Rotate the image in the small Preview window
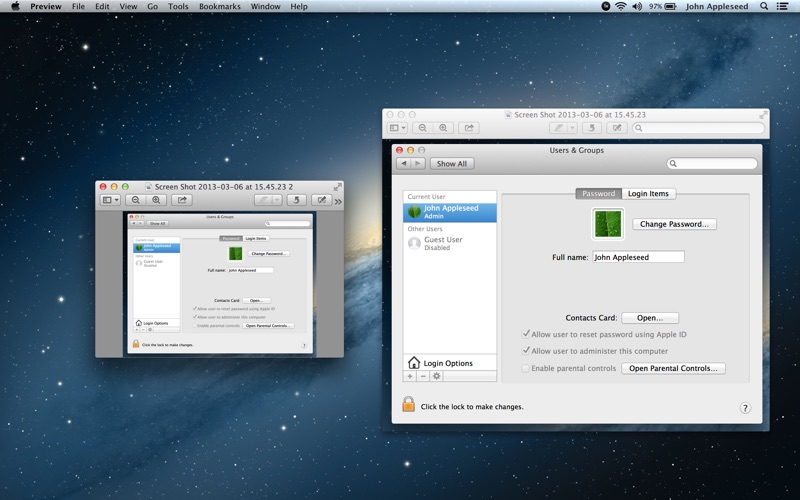800x500 pixels. [x=296, y=200]
